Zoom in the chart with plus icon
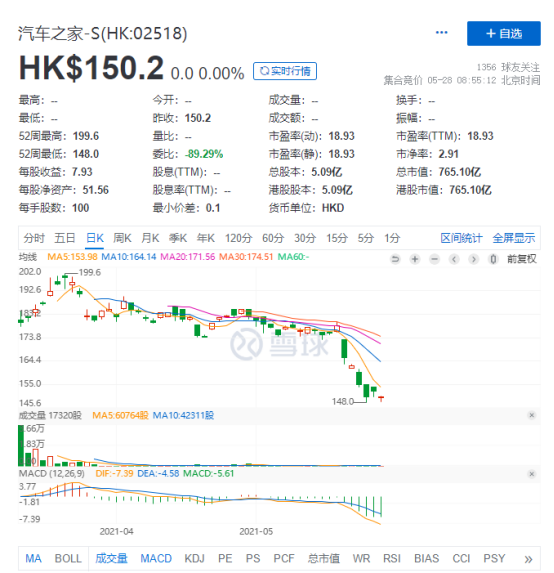Screen dimensions: 554x573 click(x=415, y=259)
